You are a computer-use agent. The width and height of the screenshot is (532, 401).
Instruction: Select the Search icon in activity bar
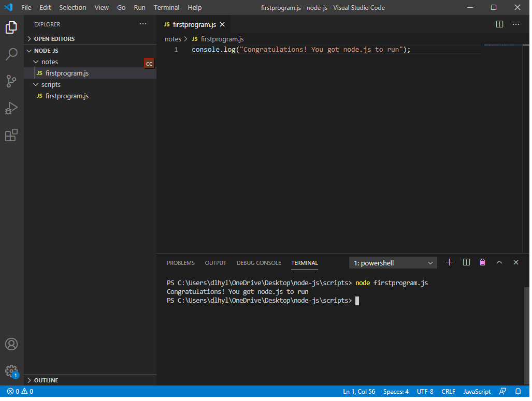tap(11, 54)
